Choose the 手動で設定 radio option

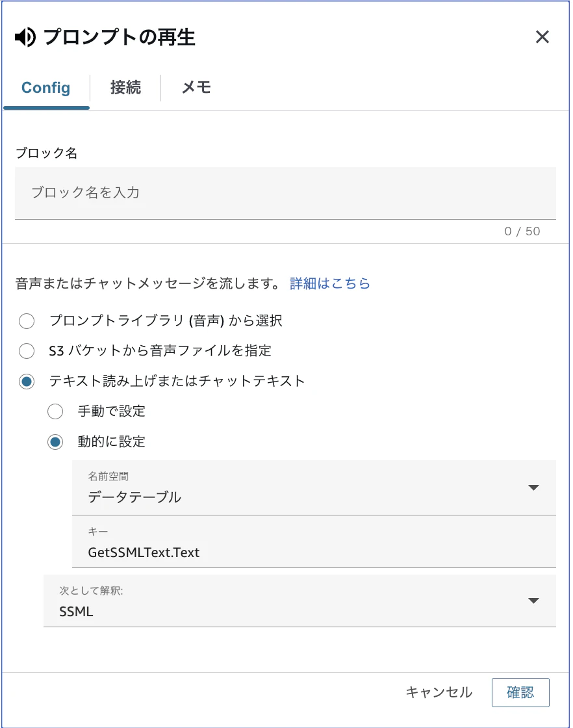[55, 411]
